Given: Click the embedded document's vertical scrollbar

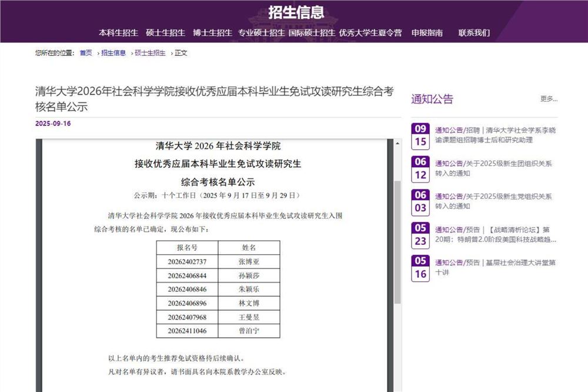Looking at the screenshot, I should (397, 235).
